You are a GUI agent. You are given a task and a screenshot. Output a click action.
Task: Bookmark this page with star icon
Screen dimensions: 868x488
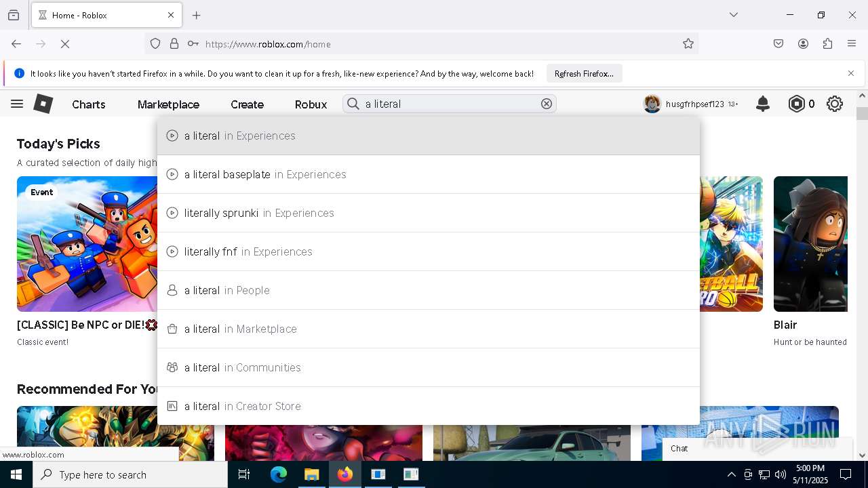pos(688,44)
